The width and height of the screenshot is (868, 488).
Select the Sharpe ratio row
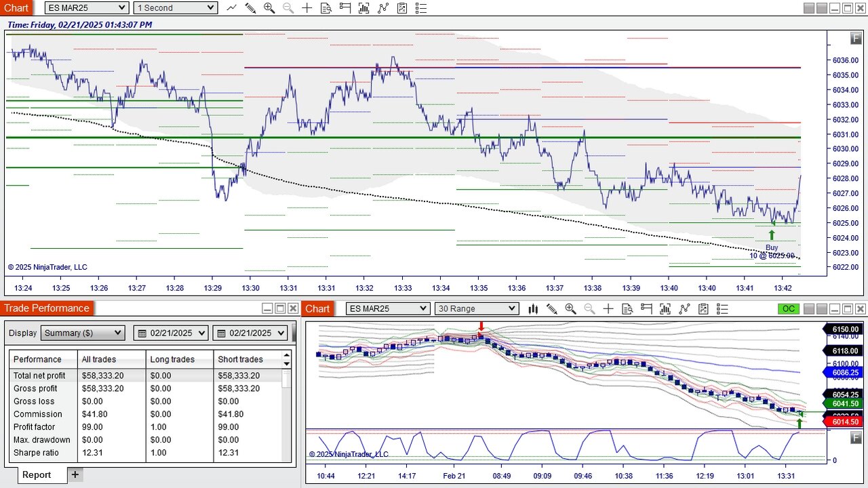point(146,453)
